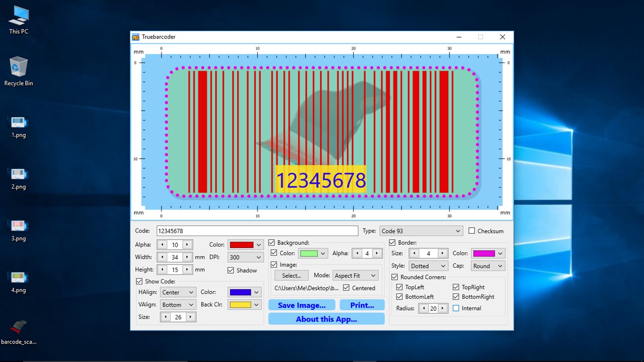The width and height of the screenshot is (644, 362).
Task: Click the Print button
Action: (x=362, y=305)
